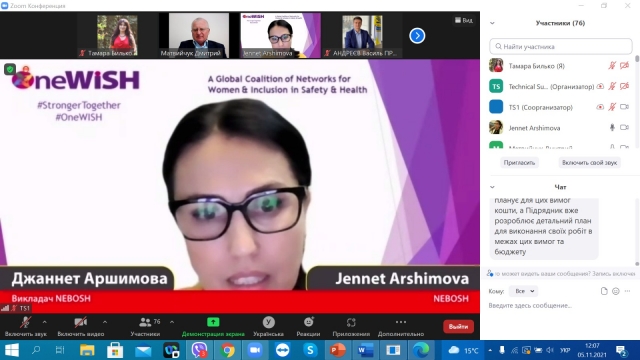Open the Вид view layout menu

464,20
